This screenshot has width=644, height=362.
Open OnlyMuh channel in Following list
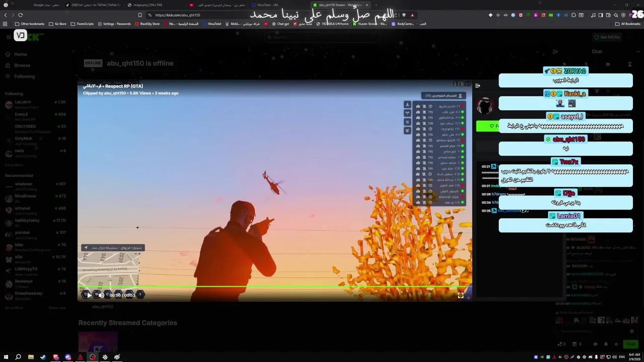(x=35, y=141)
